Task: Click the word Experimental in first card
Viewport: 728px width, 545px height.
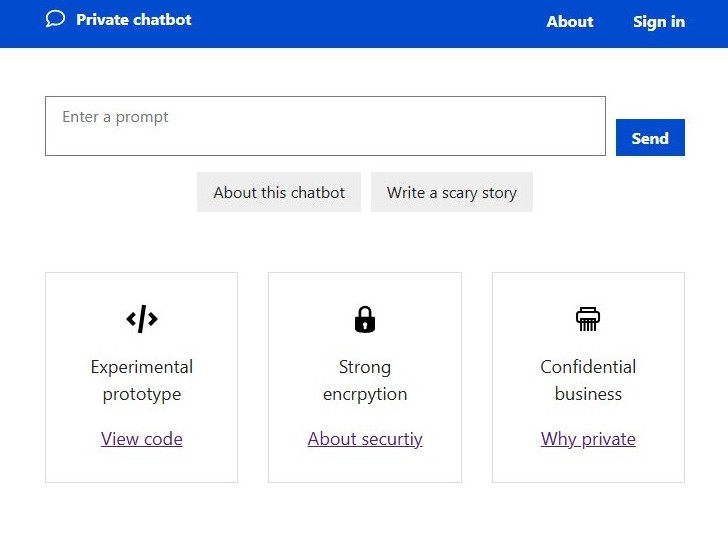Action: coord(142,367)
